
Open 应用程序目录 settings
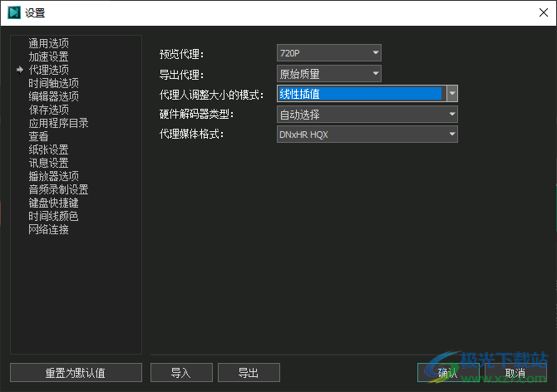59,123
